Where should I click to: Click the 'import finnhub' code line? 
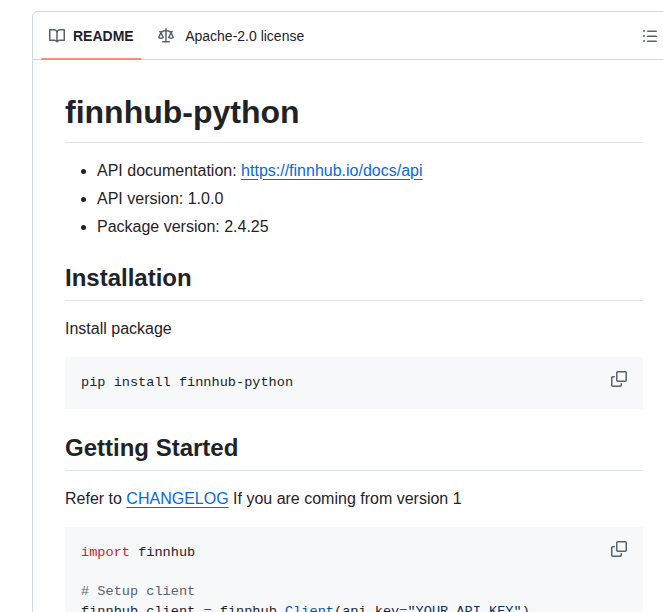[x=138, y=552]
